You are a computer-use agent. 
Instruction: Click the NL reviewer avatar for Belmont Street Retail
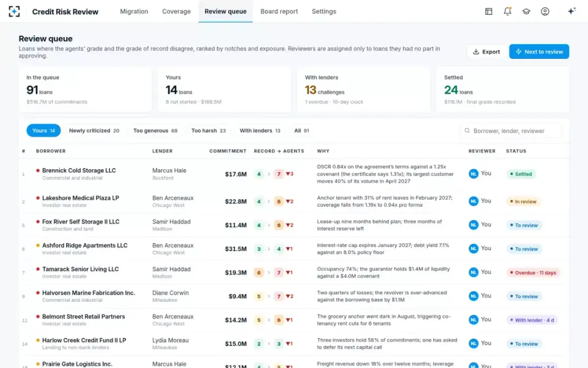point(473,320)
